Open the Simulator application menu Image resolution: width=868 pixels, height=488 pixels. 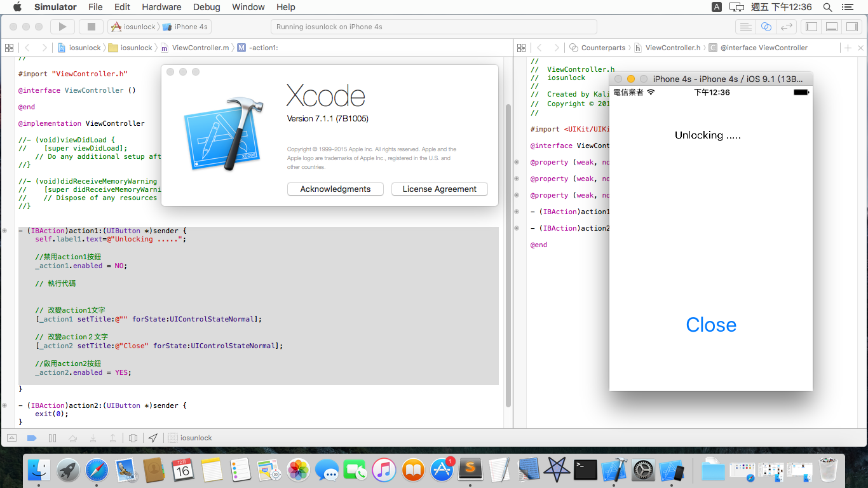pos(55,7)
